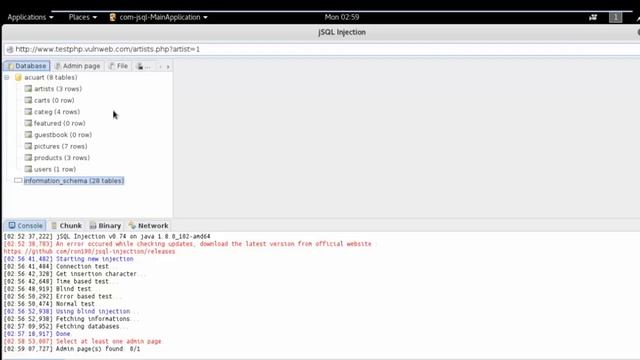
Task: Show next tabs with right arrow
Action: (x=168, y=66)
